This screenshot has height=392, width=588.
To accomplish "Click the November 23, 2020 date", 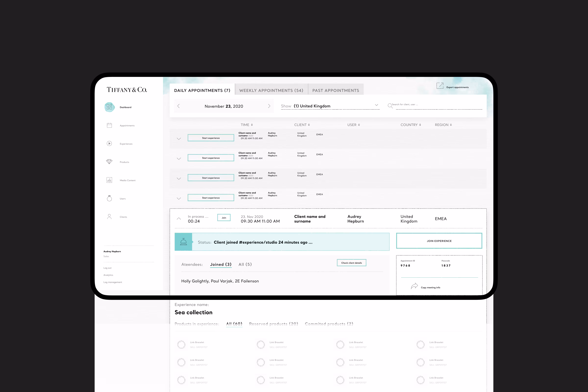I will [224, 106].
